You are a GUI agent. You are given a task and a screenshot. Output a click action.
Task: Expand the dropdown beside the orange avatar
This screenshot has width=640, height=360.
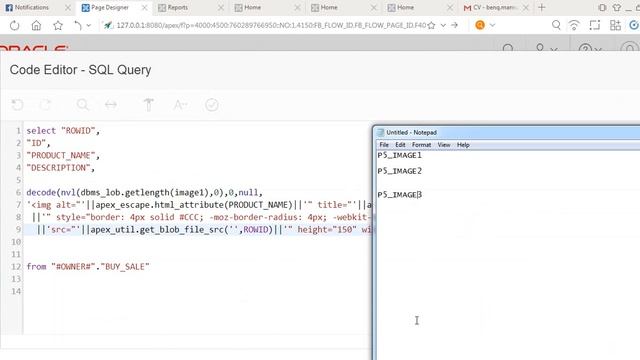pyautogui.click(x=492, y=25)
